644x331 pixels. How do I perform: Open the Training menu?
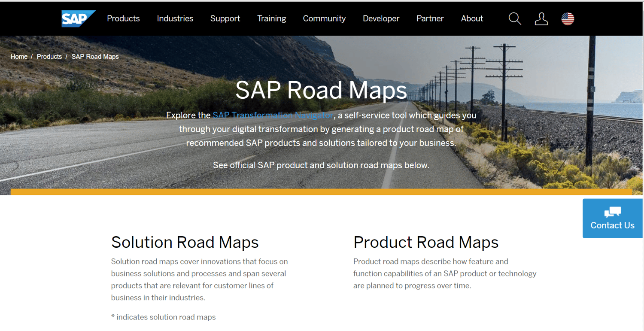click(x=272, y=18)
